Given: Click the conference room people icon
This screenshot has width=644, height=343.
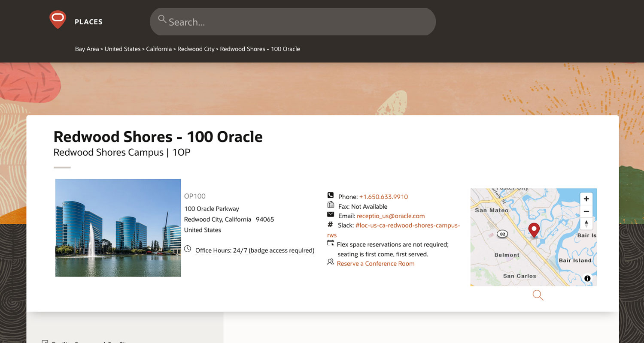Looking at the screenshot, I should point(330,262).
